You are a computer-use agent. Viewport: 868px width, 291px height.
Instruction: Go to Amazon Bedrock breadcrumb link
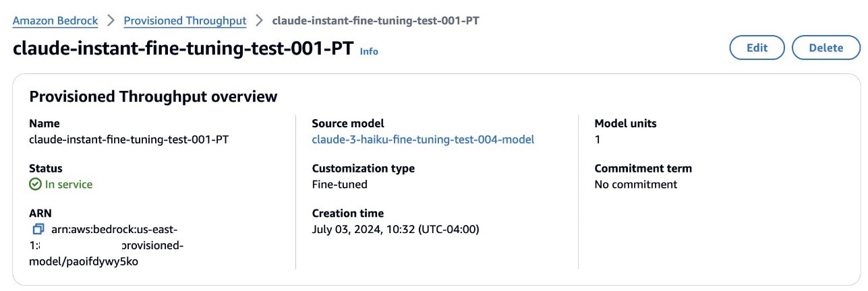point(55,21)
